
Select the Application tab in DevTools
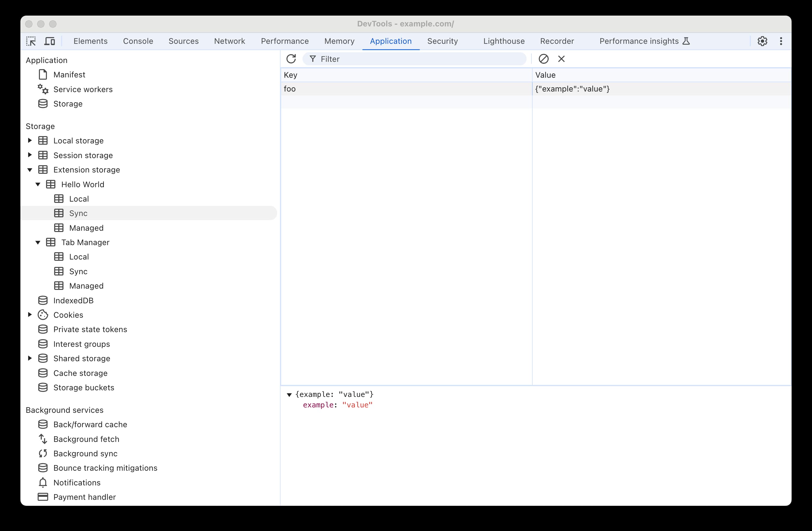click(391, 41)
